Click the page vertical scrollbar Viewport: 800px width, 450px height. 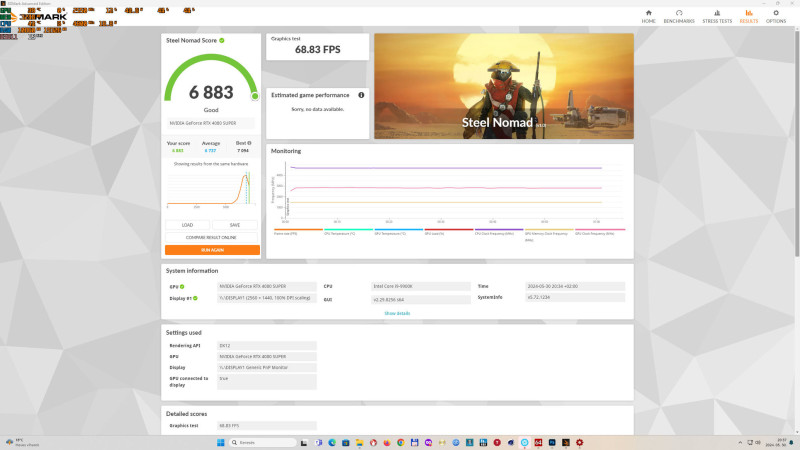(796, 143)
